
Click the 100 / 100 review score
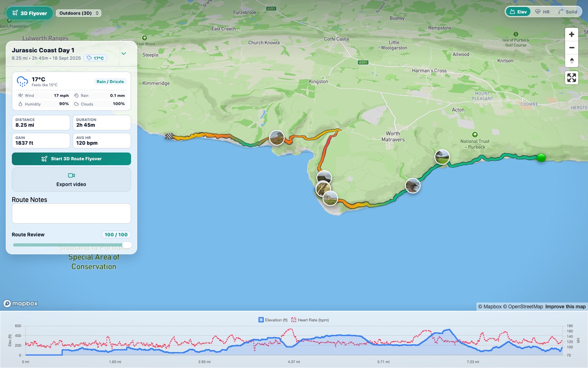coord(116,235)
